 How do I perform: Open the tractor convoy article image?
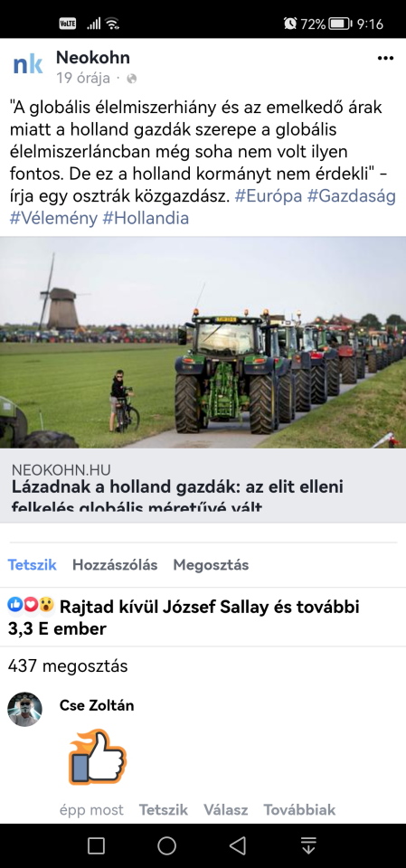(203, 342)
